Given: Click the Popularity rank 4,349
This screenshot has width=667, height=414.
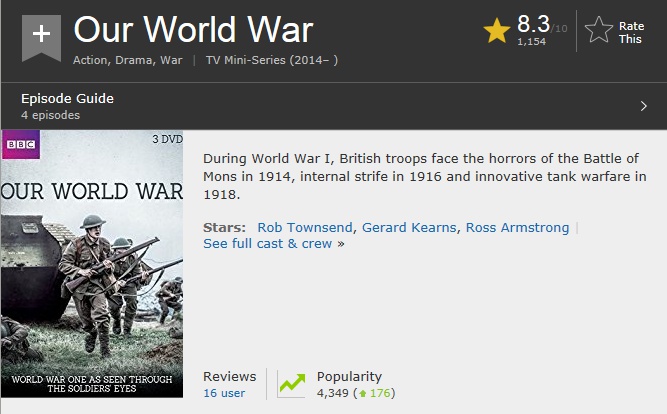Looking at the screenshot, I should click(333, 393).
